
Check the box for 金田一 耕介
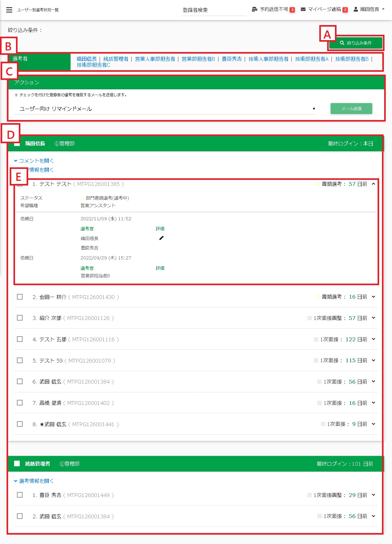pyautogui.click(x=20, y=297)
